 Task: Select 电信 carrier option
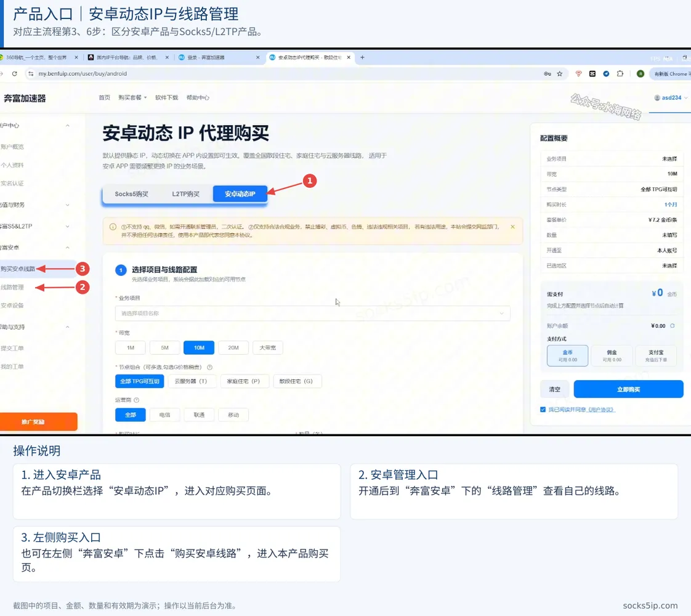[x=165, y=415]
